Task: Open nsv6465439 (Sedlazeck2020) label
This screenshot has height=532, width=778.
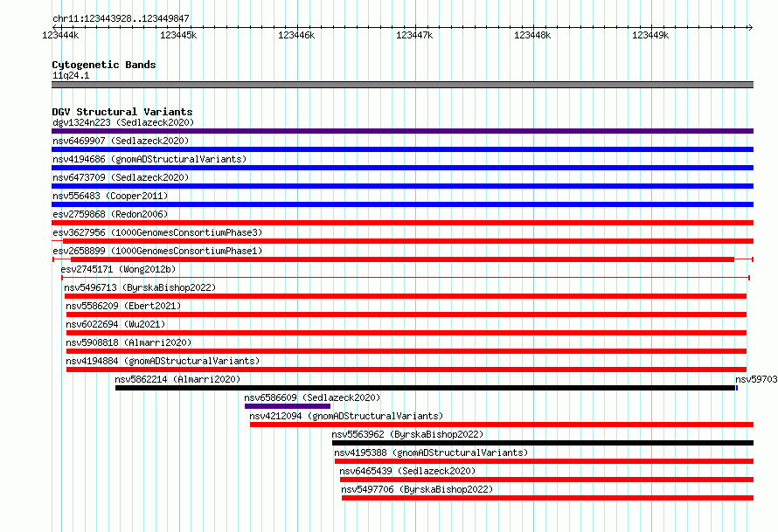Action: click(407, 471)
